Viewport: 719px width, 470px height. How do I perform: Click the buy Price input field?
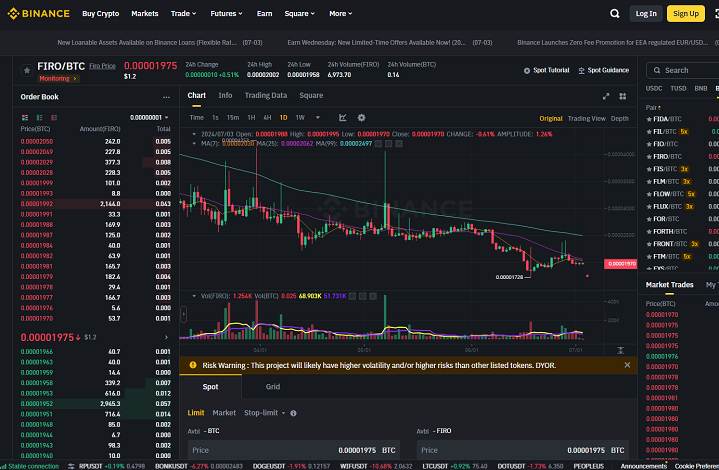[x=293, y=450]
